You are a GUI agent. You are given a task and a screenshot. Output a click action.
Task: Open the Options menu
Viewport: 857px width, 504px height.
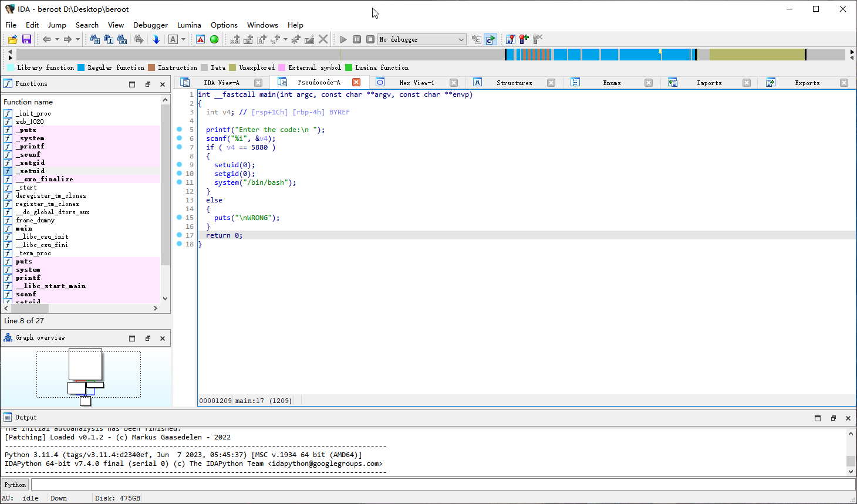[x=224, y=25]
